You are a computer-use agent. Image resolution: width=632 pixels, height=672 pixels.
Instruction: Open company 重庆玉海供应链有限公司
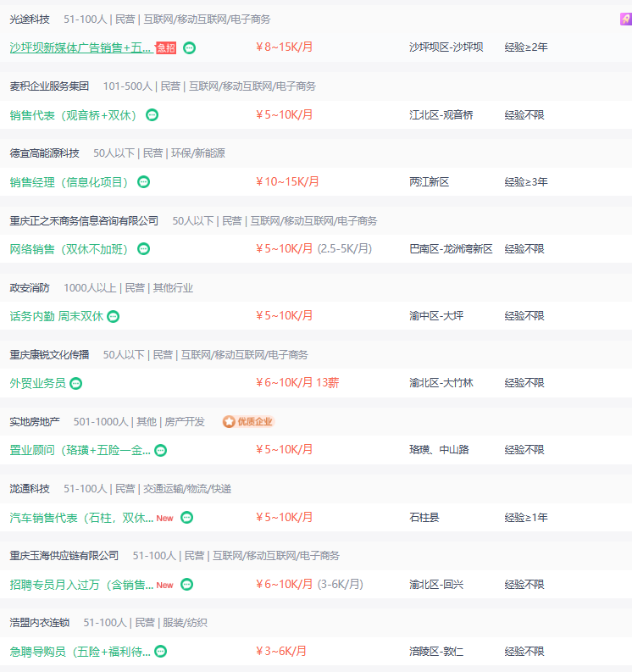(x=64, y=555)
